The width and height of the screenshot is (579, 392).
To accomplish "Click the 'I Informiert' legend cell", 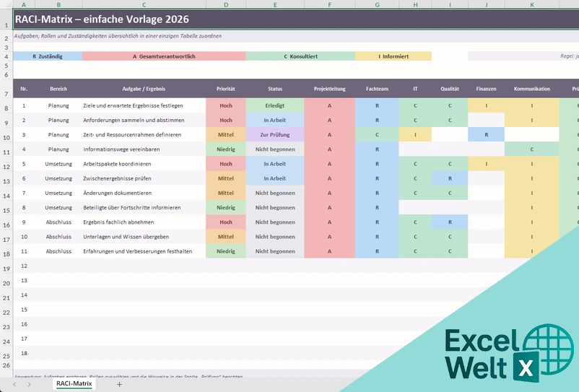I will point(393,56).
